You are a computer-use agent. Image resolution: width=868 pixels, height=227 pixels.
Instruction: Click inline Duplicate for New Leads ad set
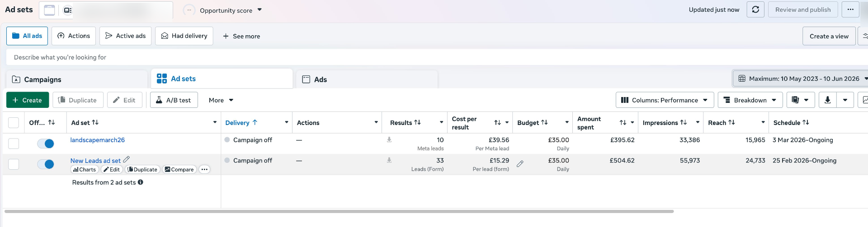coord(142,170)
